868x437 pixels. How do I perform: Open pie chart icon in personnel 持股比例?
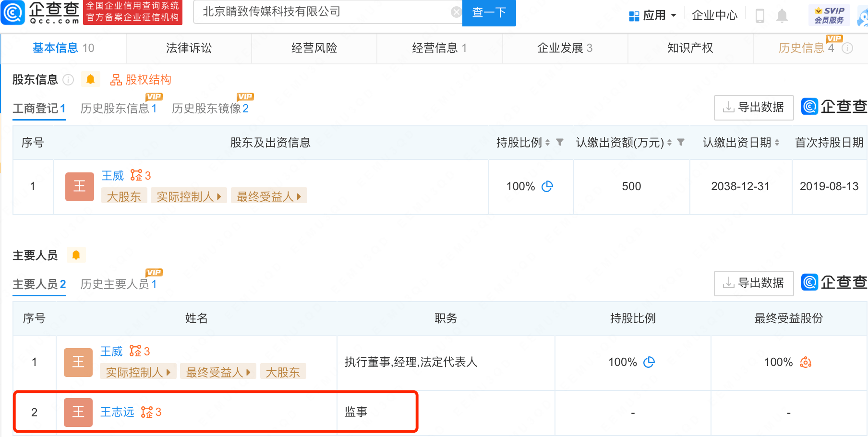click(649, 362)
